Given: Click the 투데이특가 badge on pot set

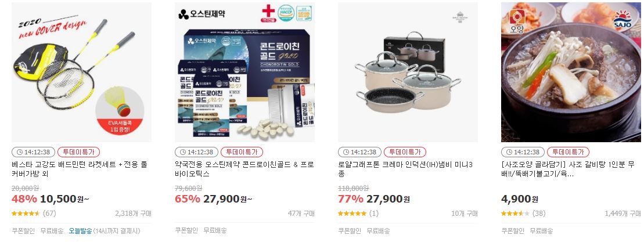Looking at the screenshot, I should [x=405, y=152].
